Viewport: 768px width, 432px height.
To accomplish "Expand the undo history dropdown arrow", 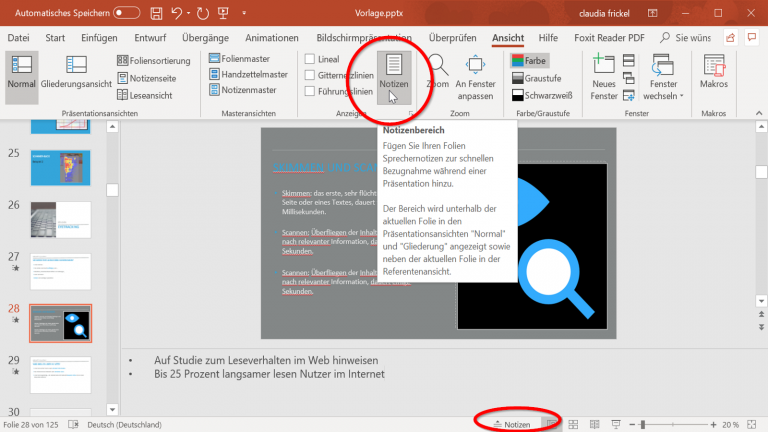I will click(x=191, y=14).
